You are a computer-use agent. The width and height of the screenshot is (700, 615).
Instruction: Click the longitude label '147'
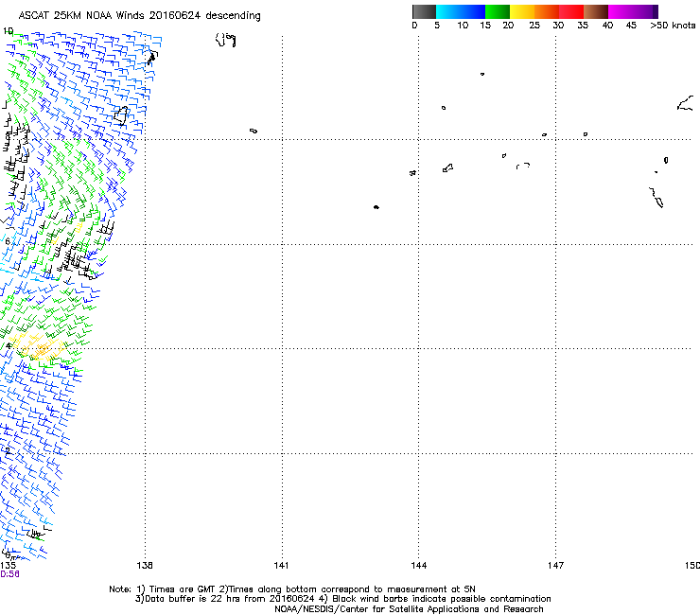[555, 566]
